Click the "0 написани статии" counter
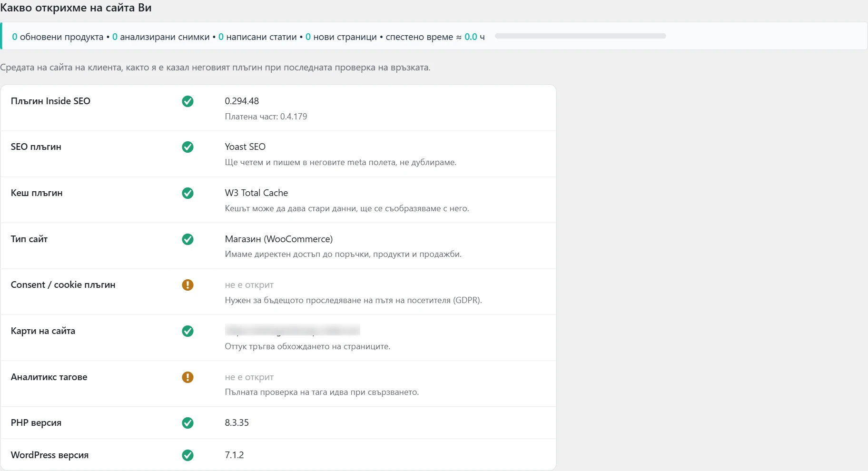 [x=257, y=37]
